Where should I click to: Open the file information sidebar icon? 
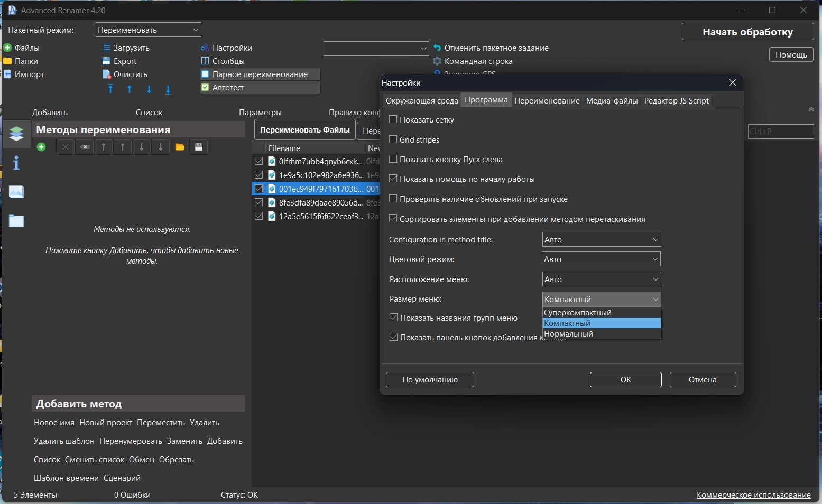(x=16, y=163)
